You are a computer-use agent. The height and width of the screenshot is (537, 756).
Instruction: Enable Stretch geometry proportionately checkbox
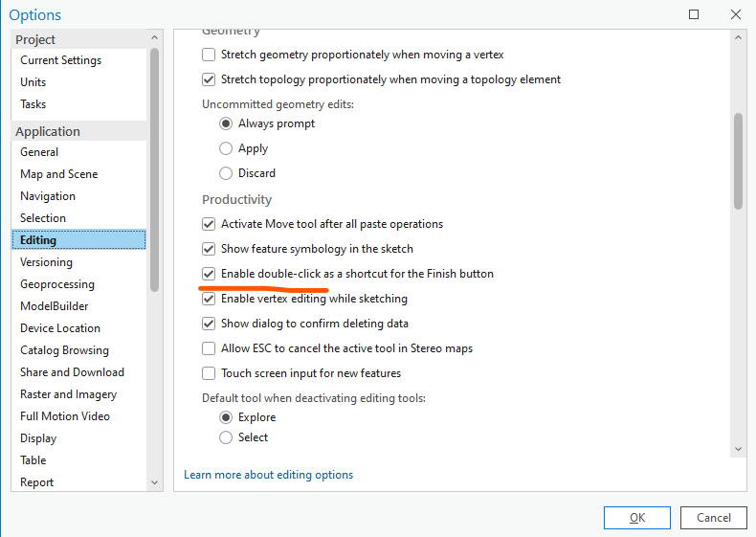[209, 55]
